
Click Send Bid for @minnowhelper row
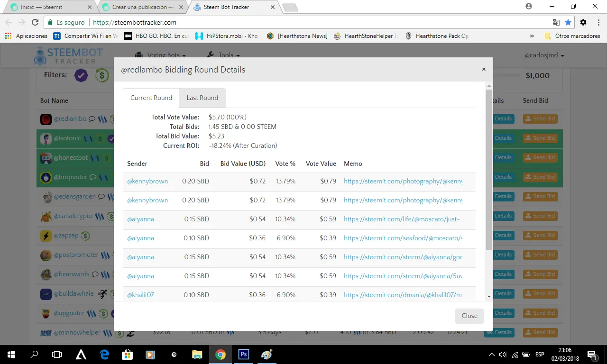point(540,332)
